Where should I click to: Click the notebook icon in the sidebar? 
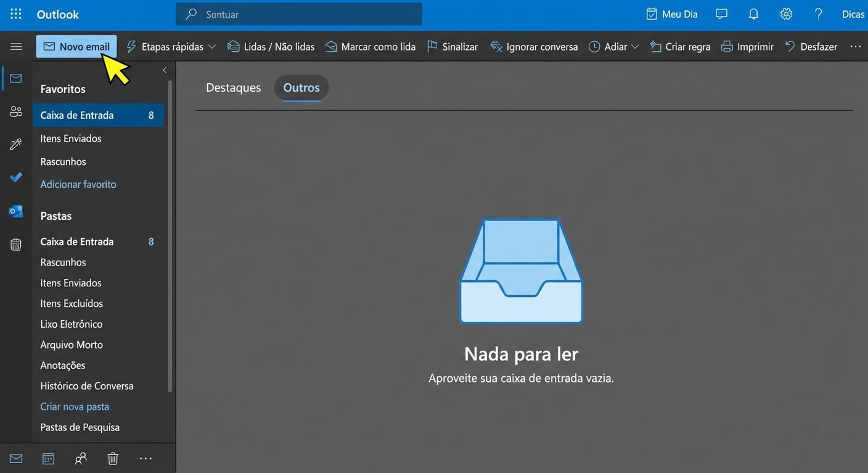click(15, 245)
